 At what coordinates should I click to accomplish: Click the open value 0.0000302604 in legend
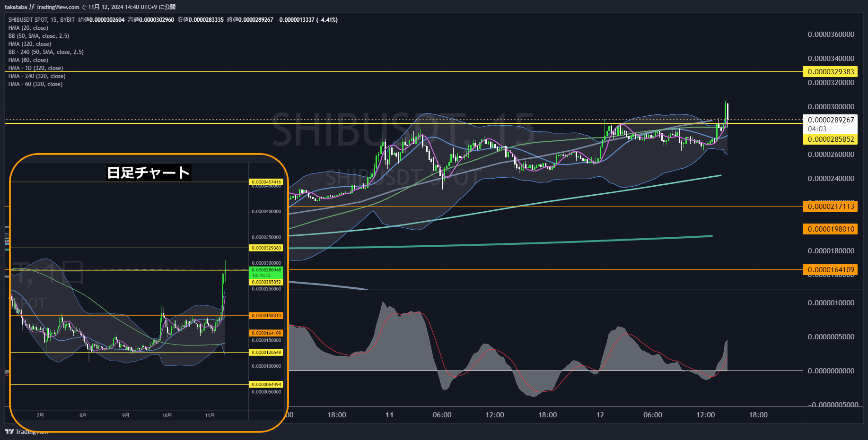click(107, 20)
